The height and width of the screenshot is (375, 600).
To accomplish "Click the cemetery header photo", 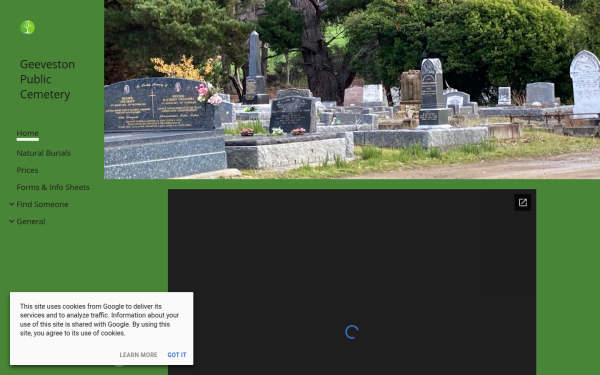I will [352, 89].
